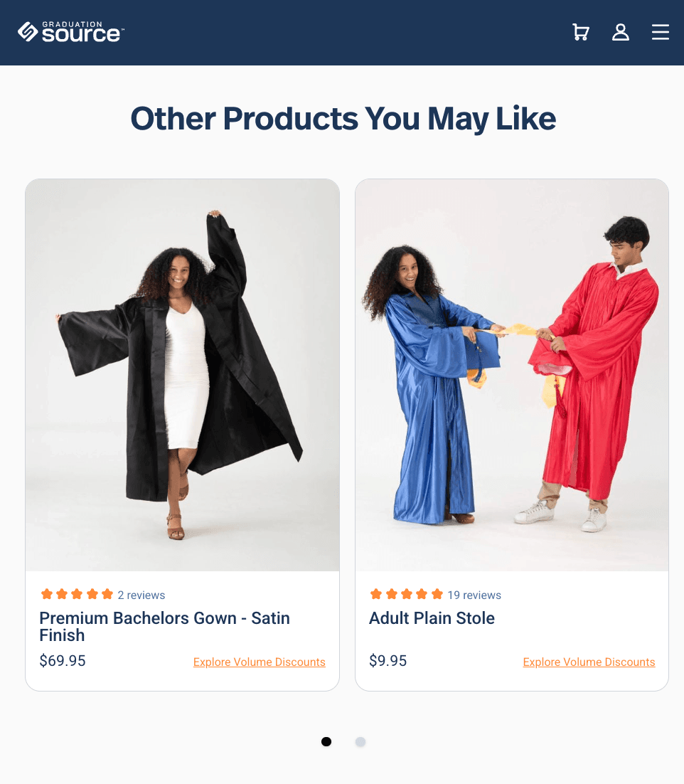This screenshot has width=684, height=784.
Task: View the 2 reviews text
Action: point(141,595)
